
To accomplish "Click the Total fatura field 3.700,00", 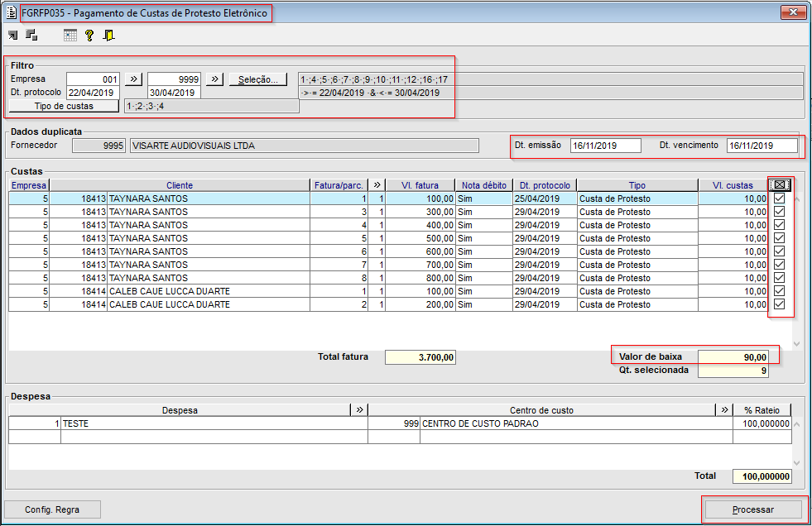I will tap(420, 357).
